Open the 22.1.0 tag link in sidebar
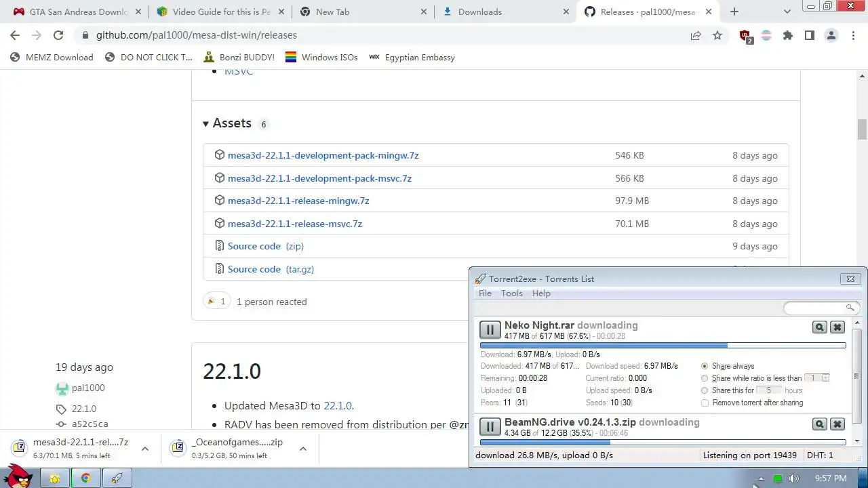 [x=84, y=409]
